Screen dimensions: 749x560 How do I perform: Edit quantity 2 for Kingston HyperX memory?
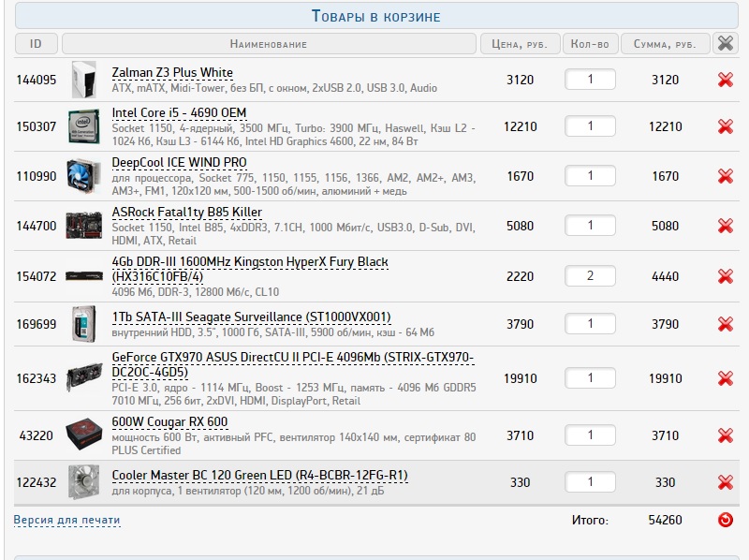(590, 275)
